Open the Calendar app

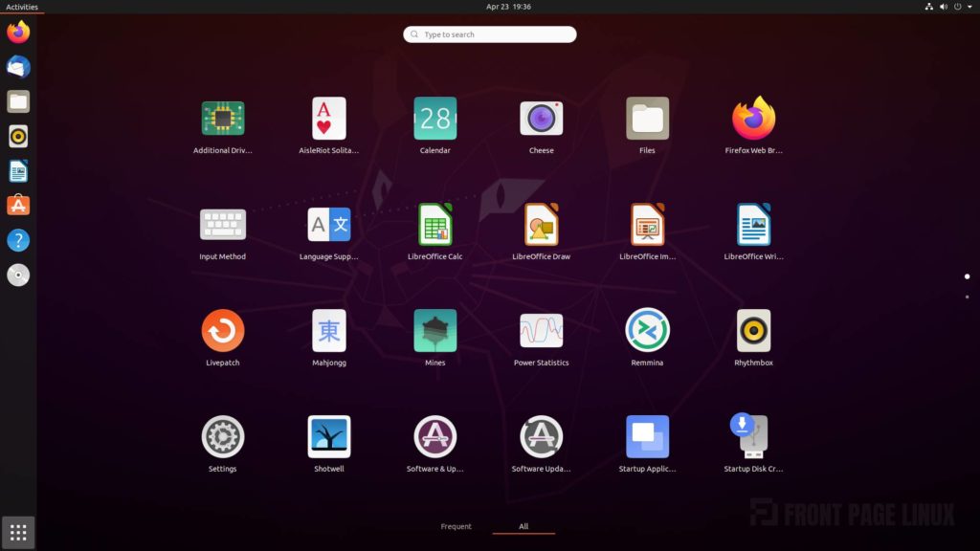pyautogui.click(x=435, y=119)
